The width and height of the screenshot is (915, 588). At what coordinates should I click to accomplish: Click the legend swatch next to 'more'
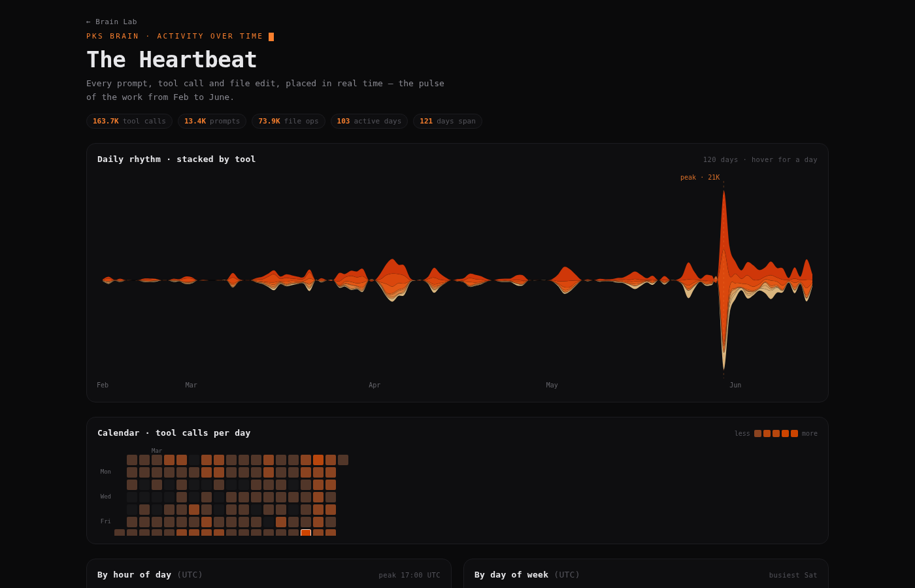794,433
